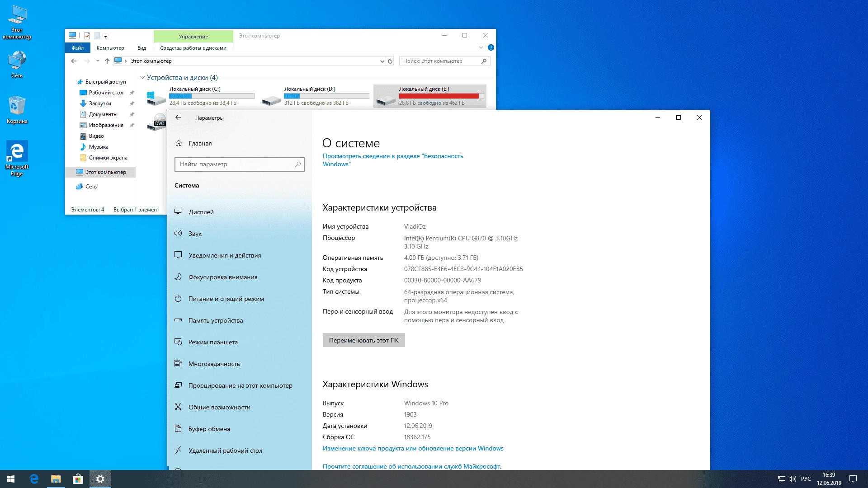868x488 pixels.
Task: Select Управление contextual tab
Action: tap(193, 37)
